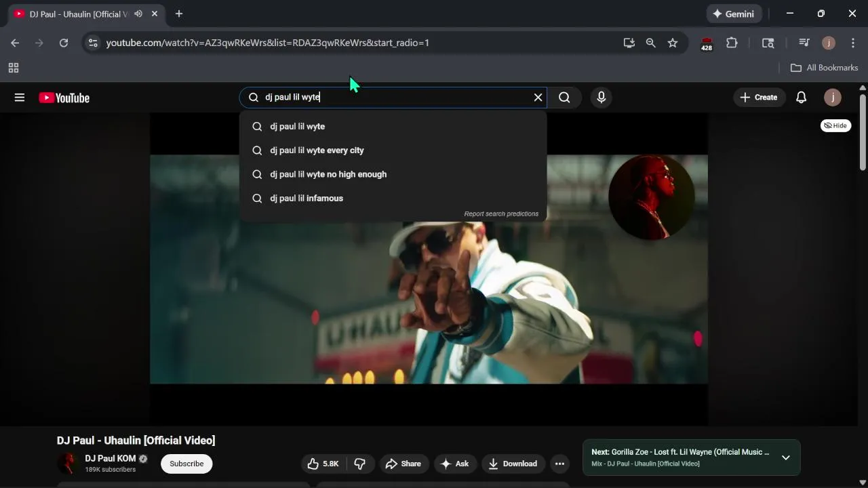Click the page vertical scrollbar
Viewport: 868px width, 488px height.
pos(863,132)
